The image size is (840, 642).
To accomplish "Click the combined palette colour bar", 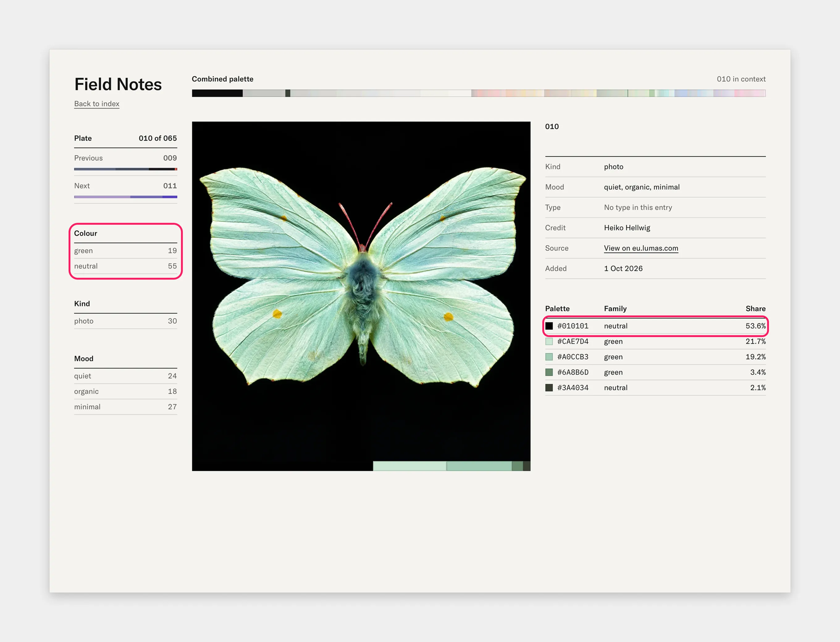I will (479, 93).
